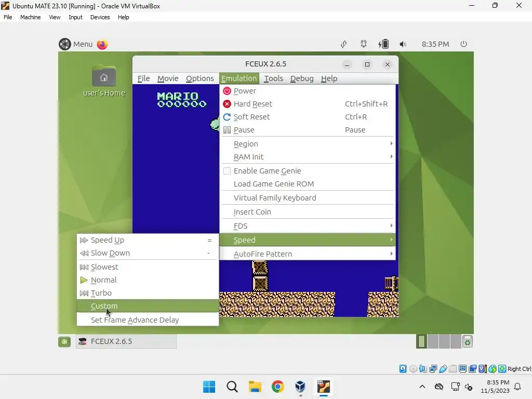Open the trash icon in bottom panel
Image resolution: width=532 pixels, height=399 pixels.
click(468, 342)
